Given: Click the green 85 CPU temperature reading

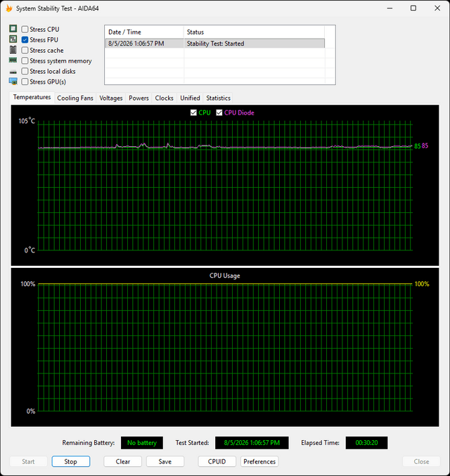Looking at the screenshot, I should [418, 146].
